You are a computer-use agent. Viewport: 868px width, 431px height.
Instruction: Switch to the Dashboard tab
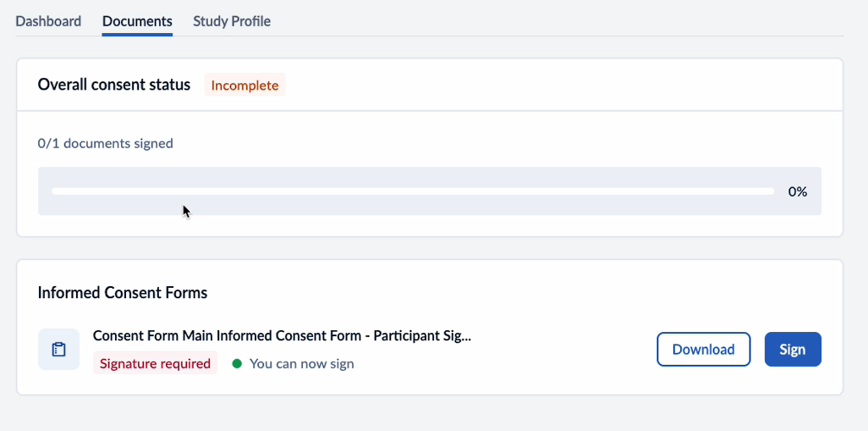pos(48,21)
